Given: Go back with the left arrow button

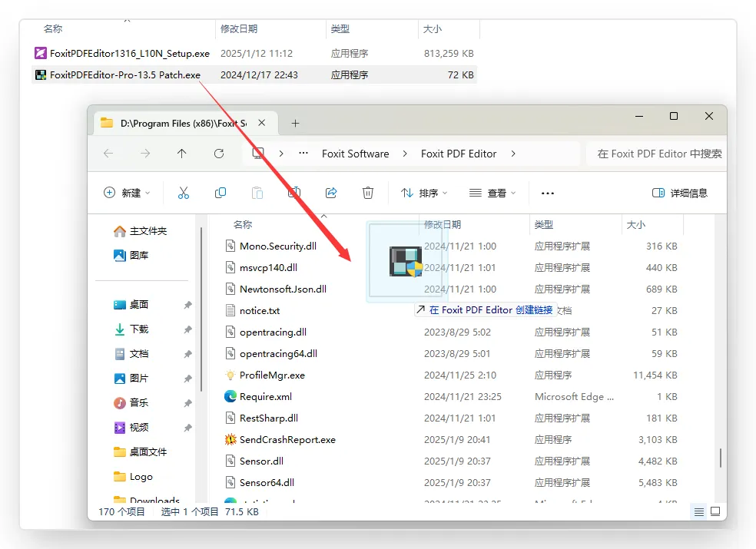Looking at the screenshot, I should coord(108,154).
